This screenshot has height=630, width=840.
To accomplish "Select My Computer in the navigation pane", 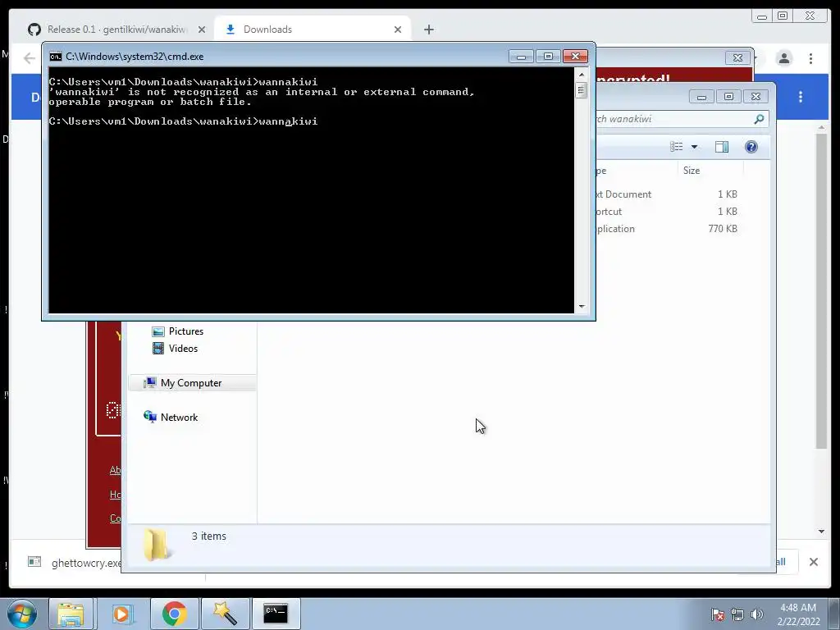I will [x=190, y=383].
